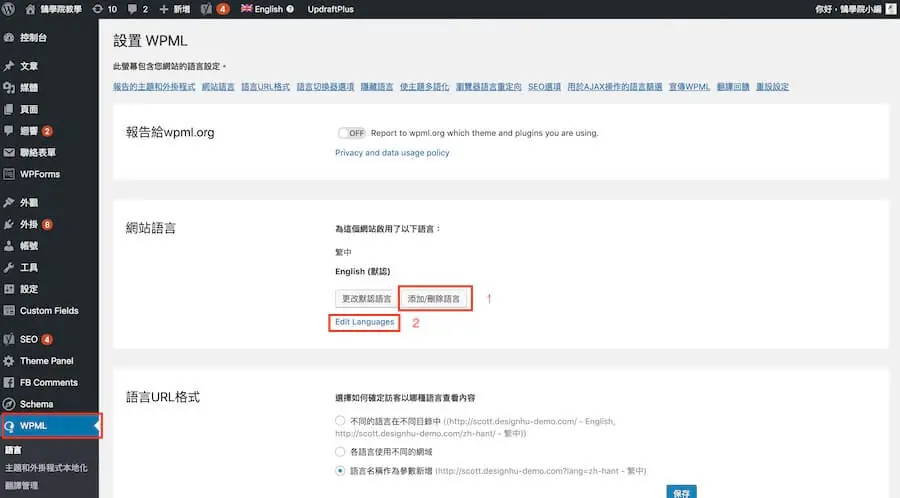Viewport: 900px width, 498px height.
Task: Jump to 語言URL格式 section link
Action: 265,87
